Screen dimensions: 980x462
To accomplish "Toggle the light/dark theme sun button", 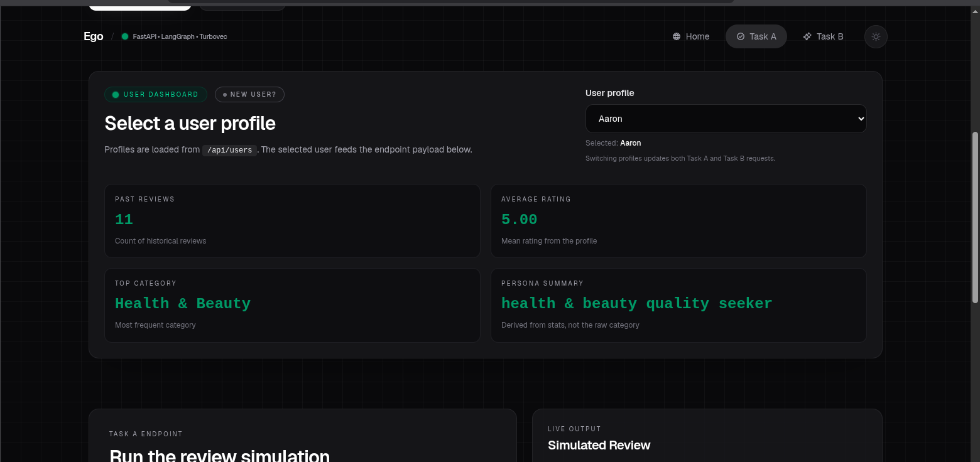I will [x=876, y=36].
